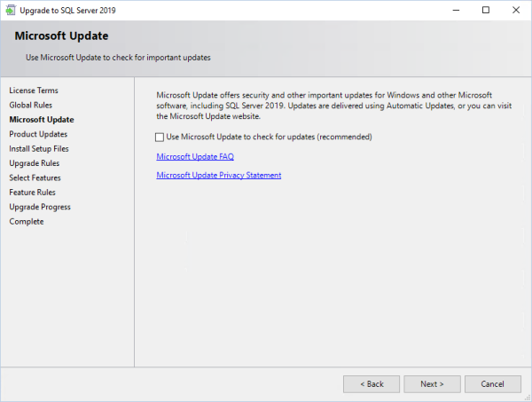Maximize the Upgrade to SQL Server window

click(x=486, y=10)
